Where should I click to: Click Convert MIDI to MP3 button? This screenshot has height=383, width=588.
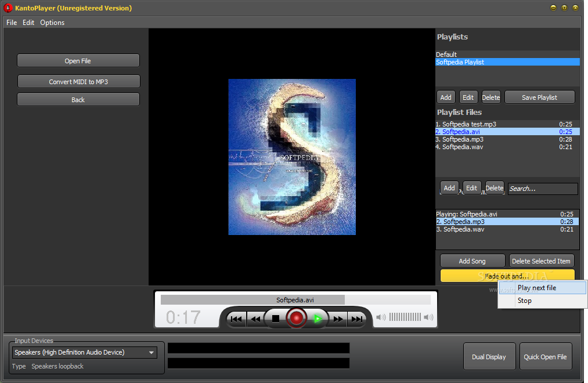tap(79, 82)
